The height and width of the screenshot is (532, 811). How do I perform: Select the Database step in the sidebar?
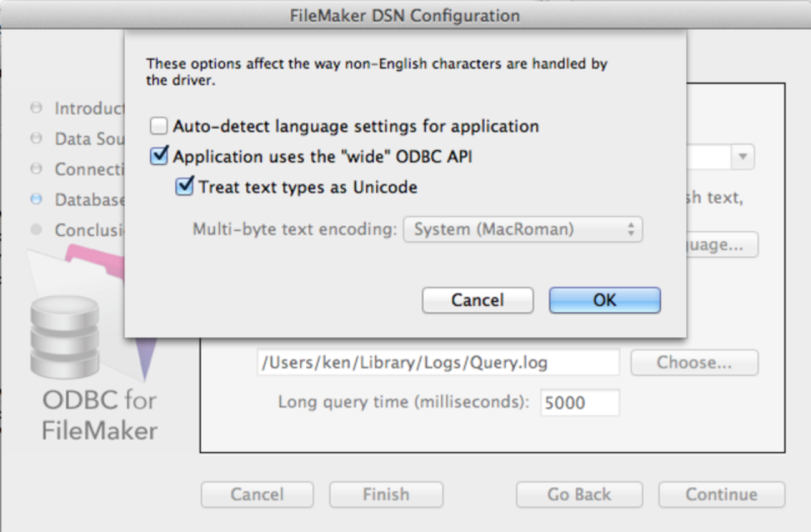pos(78,200)
